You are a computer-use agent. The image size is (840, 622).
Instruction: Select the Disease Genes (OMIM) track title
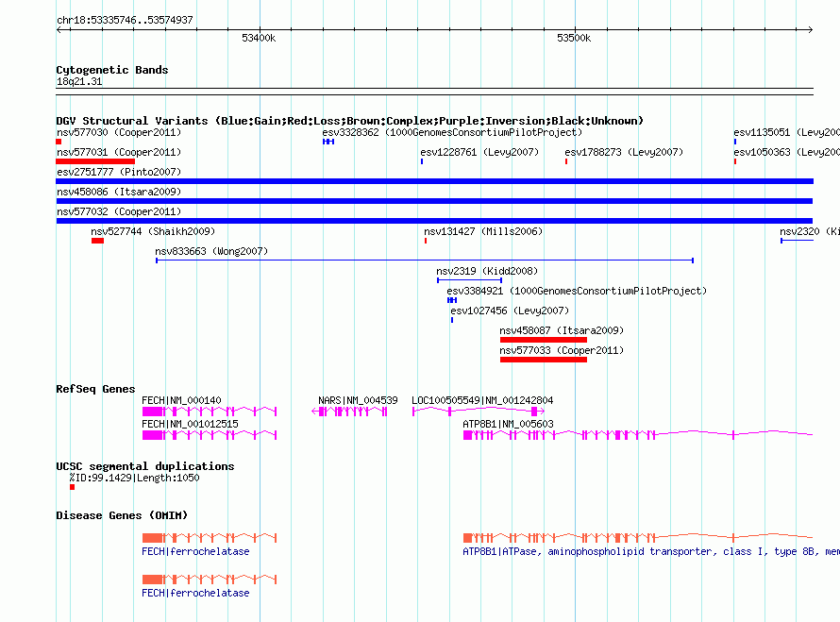tap(122, 515)
